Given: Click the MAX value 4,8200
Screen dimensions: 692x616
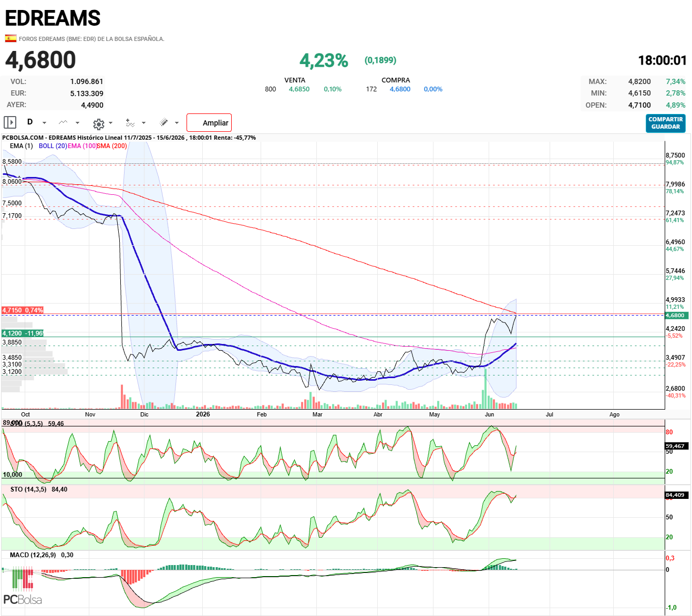Looking at the screenshot, I should click(x=639, y=81).
